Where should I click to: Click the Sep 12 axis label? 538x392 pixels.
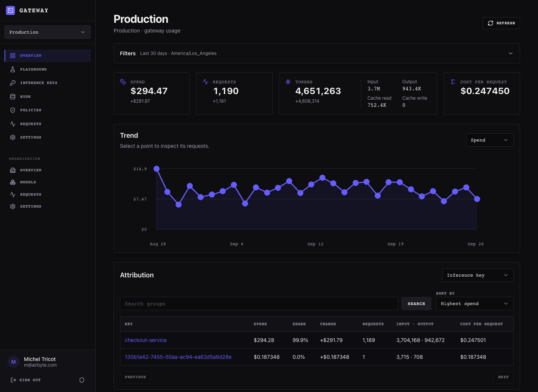coord(315,244)
